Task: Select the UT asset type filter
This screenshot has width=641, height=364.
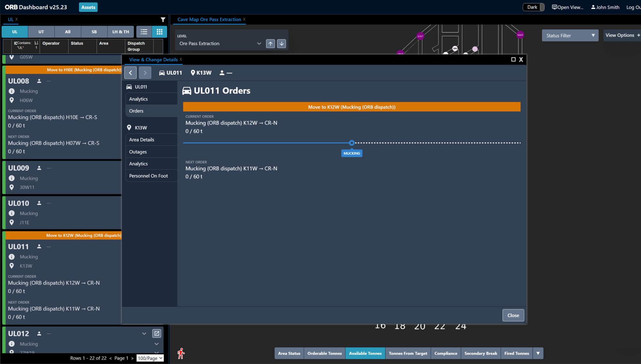Action: point(41,32)
